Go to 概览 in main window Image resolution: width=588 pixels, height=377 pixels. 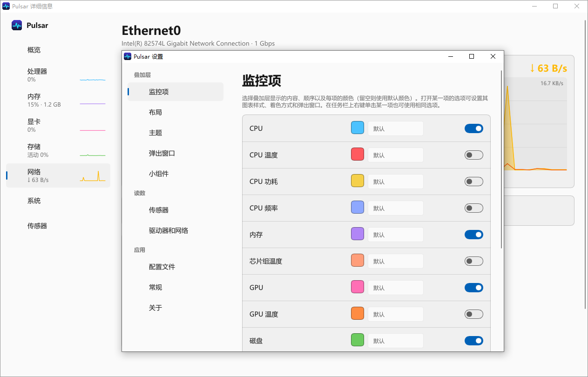58,50
